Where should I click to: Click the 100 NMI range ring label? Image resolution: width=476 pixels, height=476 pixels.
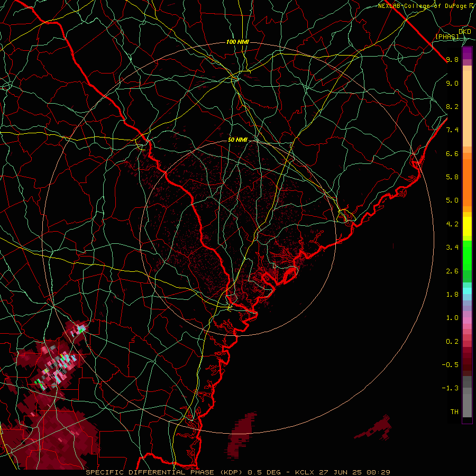coord(237,42)
